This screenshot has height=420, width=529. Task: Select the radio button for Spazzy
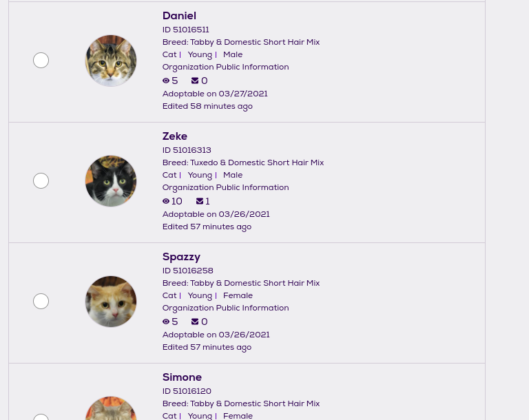point(41,302)
